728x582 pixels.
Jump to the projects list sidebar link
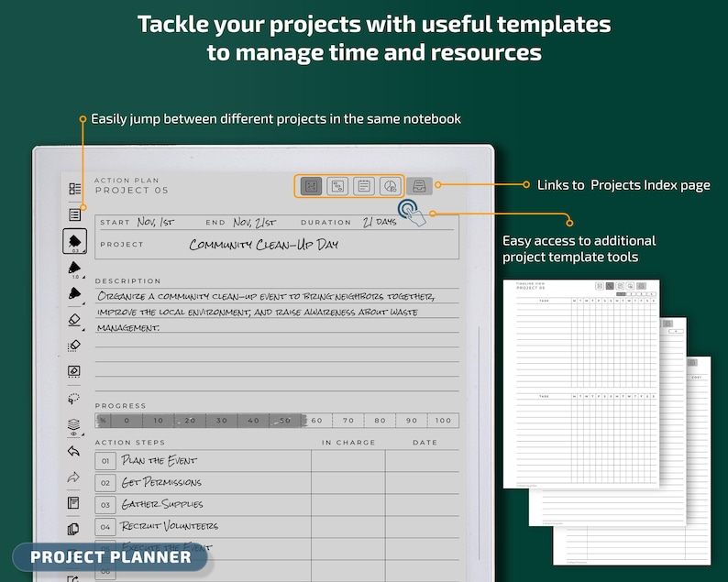pyautogui.click(x=75, y=214)
